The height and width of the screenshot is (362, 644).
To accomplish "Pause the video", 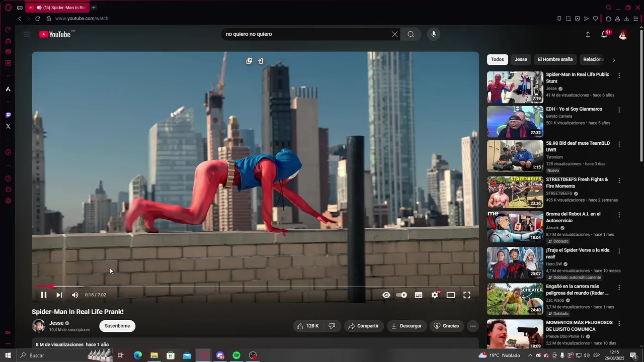I will [x=44, y=295].
